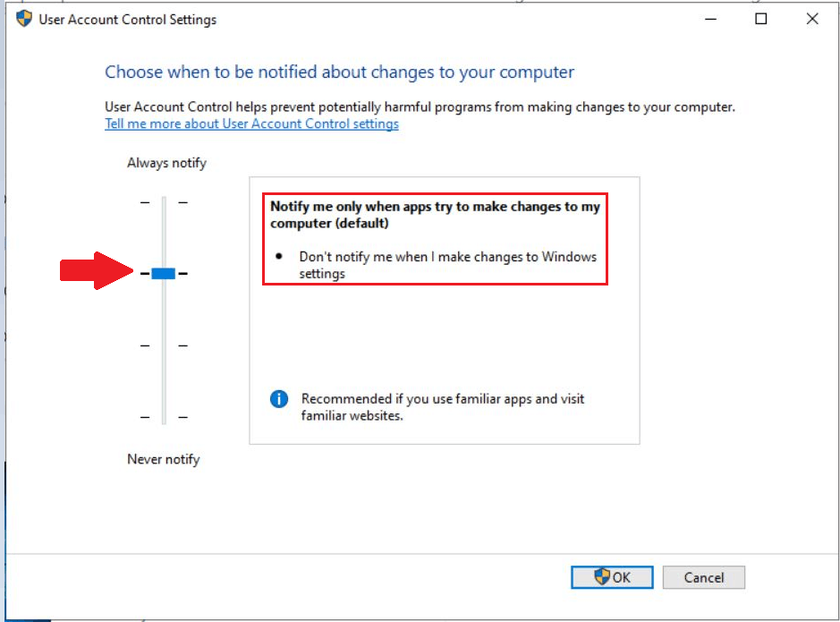Click the 'User Account Control helps prevent' description
This screenshot has height=622, width=840.
coord(420,107)
